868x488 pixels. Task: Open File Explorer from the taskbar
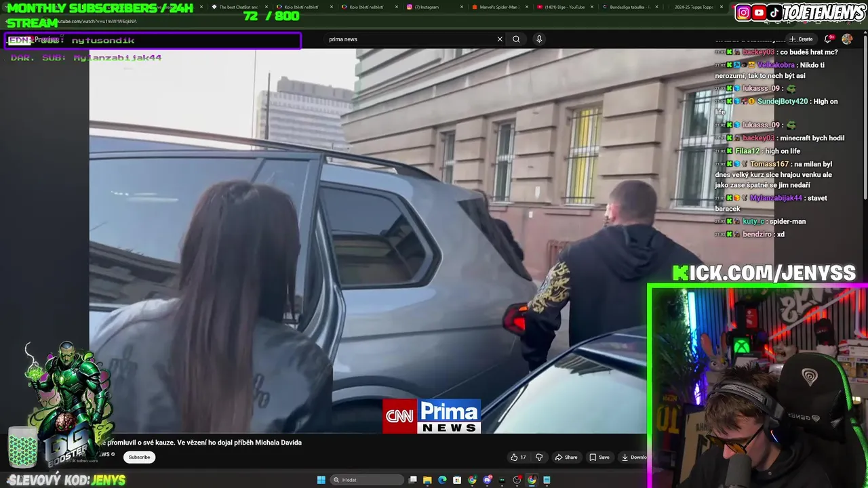coord(427,480)
